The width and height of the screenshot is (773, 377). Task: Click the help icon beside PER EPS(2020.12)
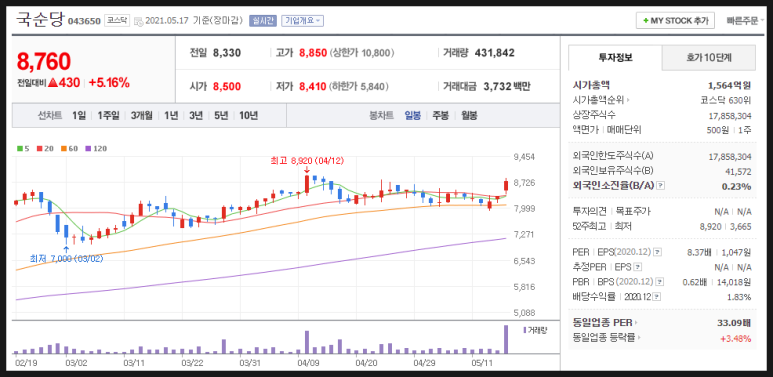pyautogui.click(x=658, y=252)
